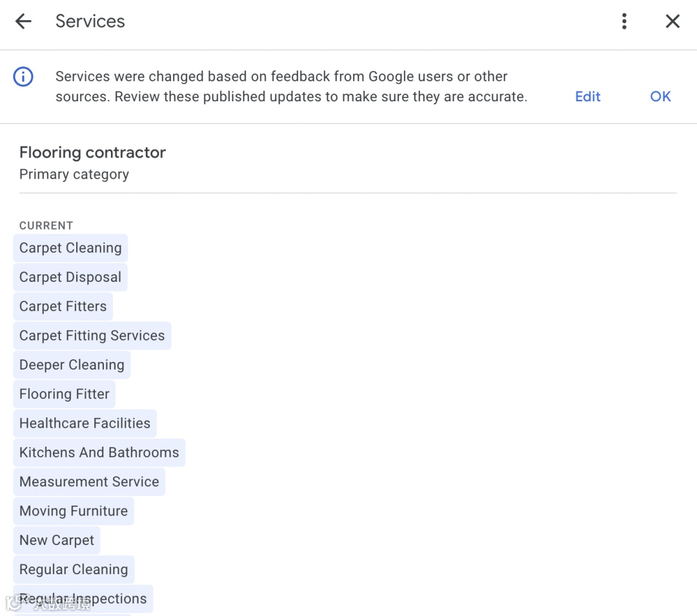Select the Carpet Disposal service chip
This screenshot has width=697, height=616.
tap(70, 277)
